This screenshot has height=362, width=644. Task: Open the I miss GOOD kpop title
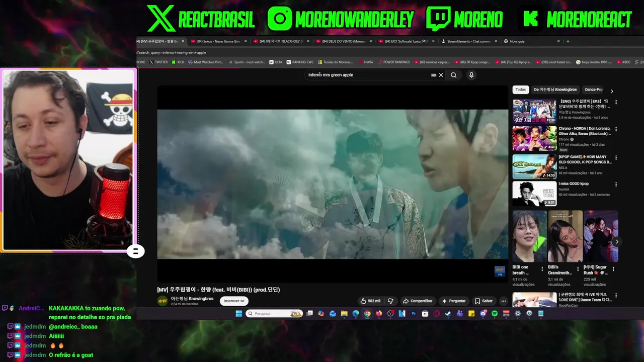(574, 184)
